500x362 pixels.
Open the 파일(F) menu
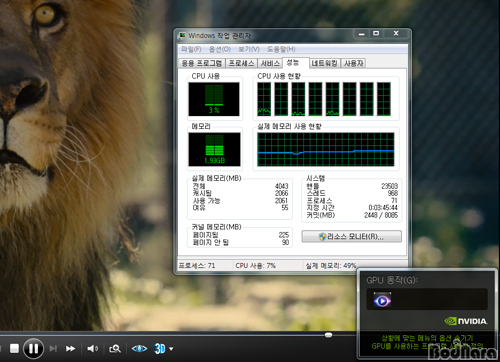[x=191, y=49]
